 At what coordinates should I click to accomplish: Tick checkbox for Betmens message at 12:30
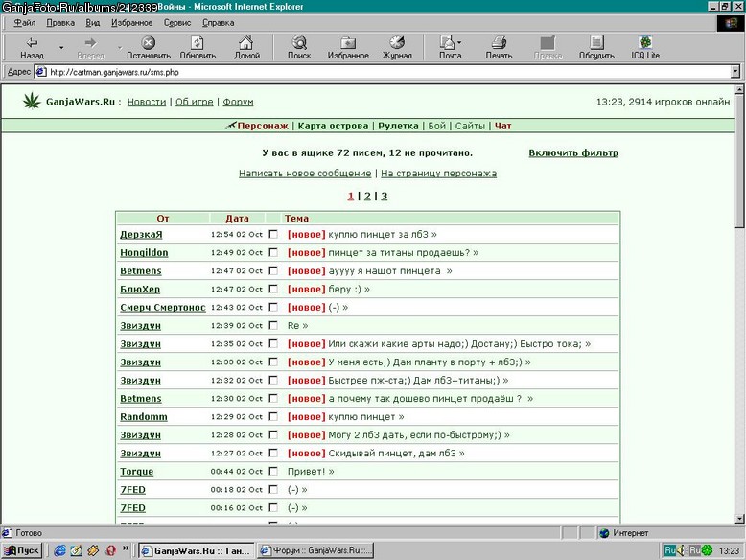(x=273, y=398)
